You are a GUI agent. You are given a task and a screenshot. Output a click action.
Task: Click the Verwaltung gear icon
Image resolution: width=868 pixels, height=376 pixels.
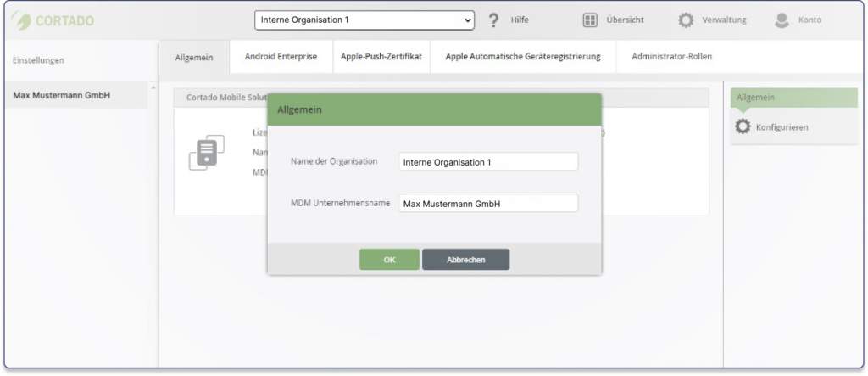pyautogui.click(x=686, y=20)
